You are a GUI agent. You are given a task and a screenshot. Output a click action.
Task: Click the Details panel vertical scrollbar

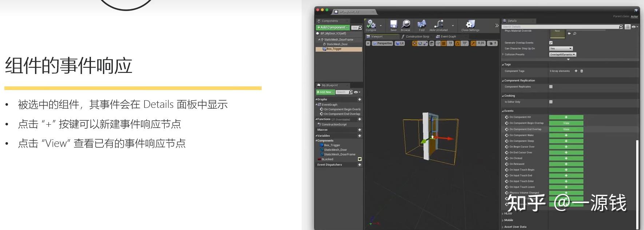tap(637, 184)
